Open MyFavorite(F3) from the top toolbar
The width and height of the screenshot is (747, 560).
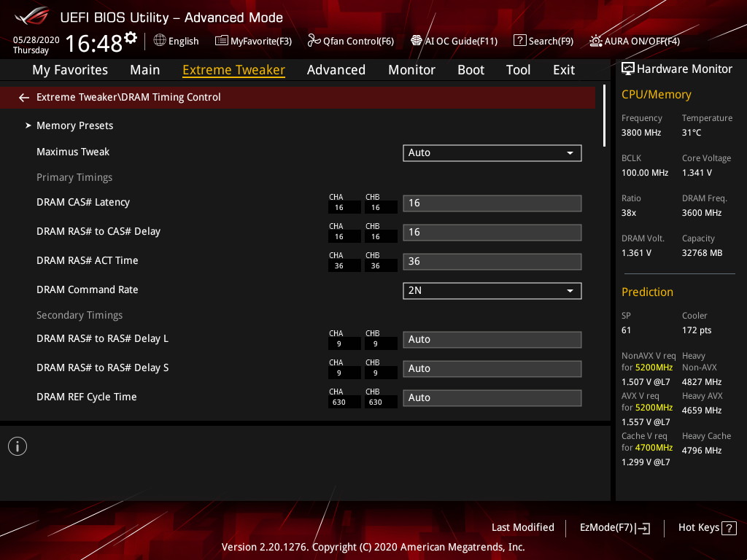[253, 41]
